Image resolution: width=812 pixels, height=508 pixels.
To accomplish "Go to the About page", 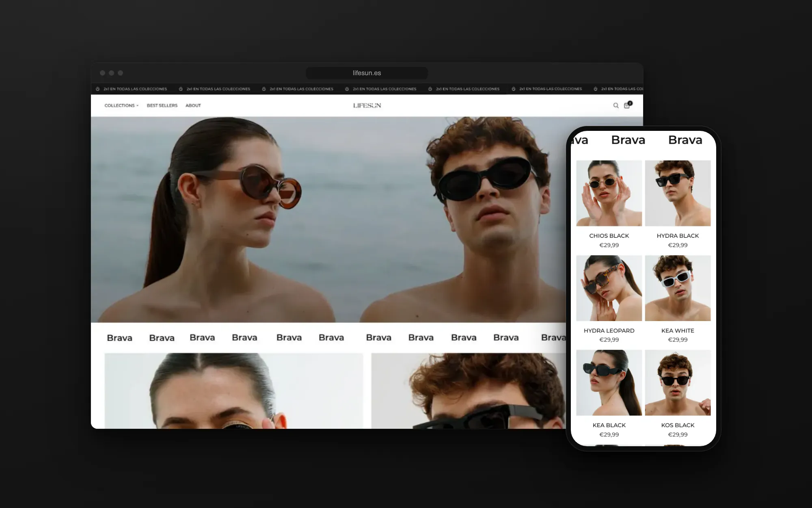I will click(x=193, y=106).
